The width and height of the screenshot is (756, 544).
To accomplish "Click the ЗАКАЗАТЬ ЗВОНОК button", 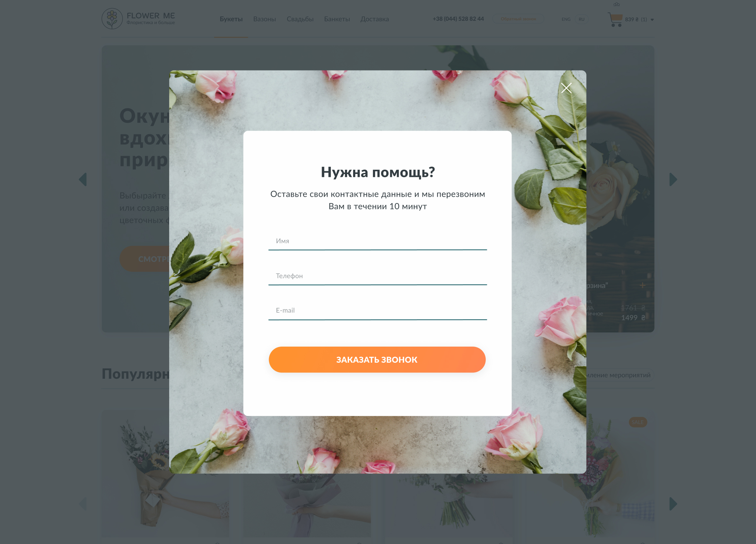I will tap(377, 360).
